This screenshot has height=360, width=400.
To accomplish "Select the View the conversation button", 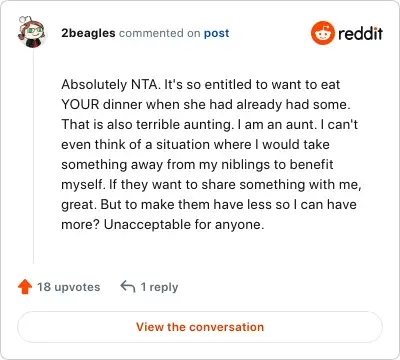I will [x=200, y=327].
